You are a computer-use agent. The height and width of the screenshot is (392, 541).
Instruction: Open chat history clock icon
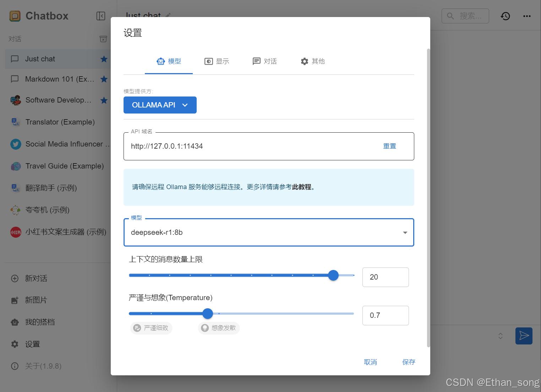click(506, 16)
